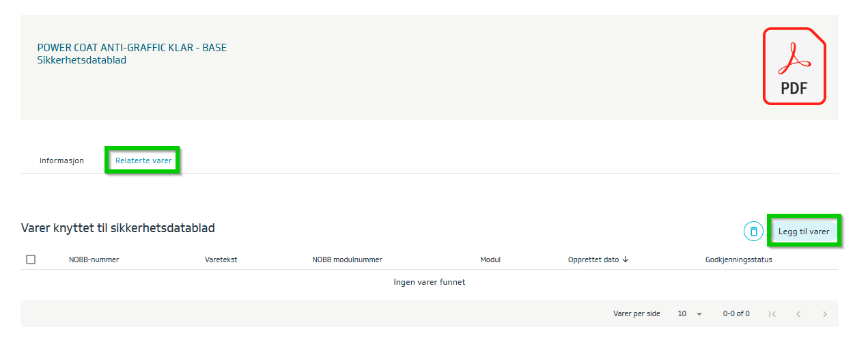Go to next page arrow
868x351 pixels.
click(x=825, y=314)
